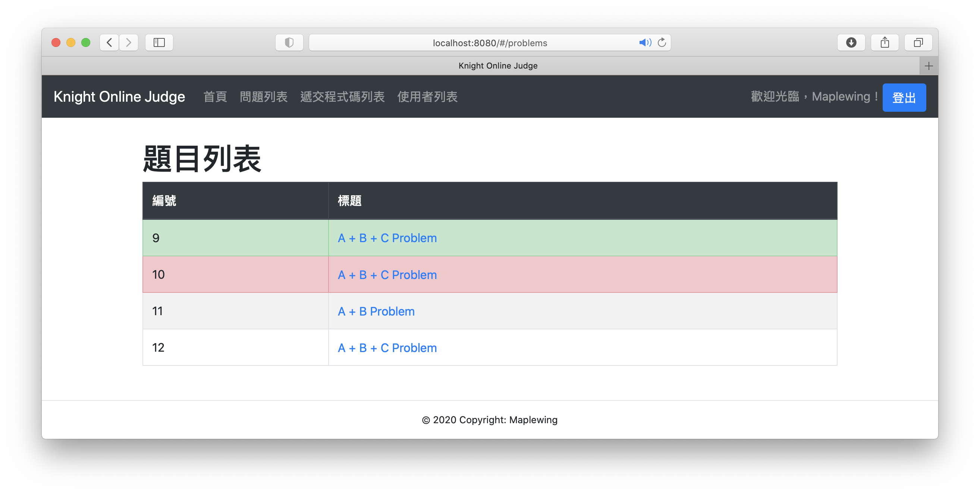
Task: Open problem 9 A + B + C Problem
Action: coord(387,238)
